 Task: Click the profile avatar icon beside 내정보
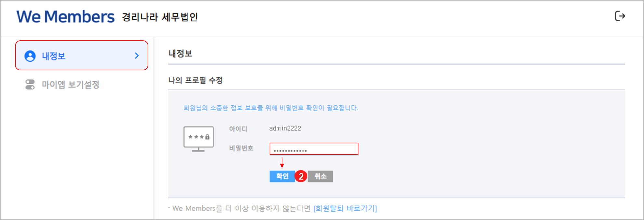pyautogui.click(x=30, y=56)
